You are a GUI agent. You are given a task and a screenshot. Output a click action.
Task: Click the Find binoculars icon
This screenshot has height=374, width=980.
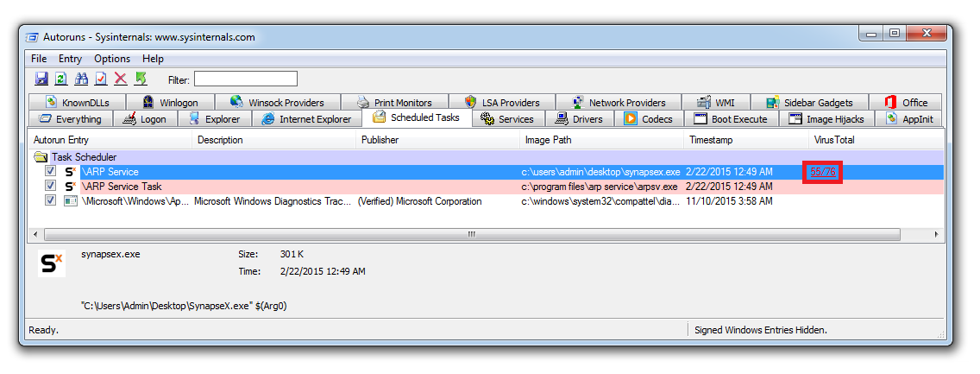pyautogui.click(x=81, y=79)
